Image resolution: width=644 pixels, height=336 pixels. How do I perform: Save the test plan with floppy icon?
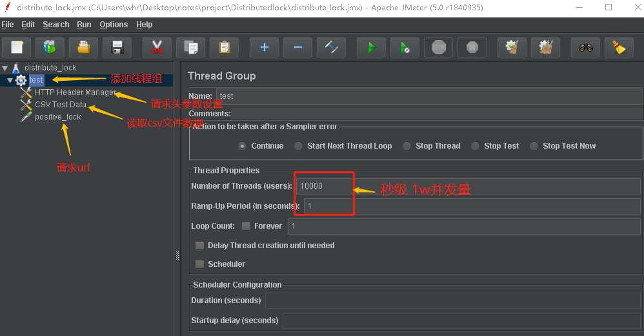[x=117, y=47]
